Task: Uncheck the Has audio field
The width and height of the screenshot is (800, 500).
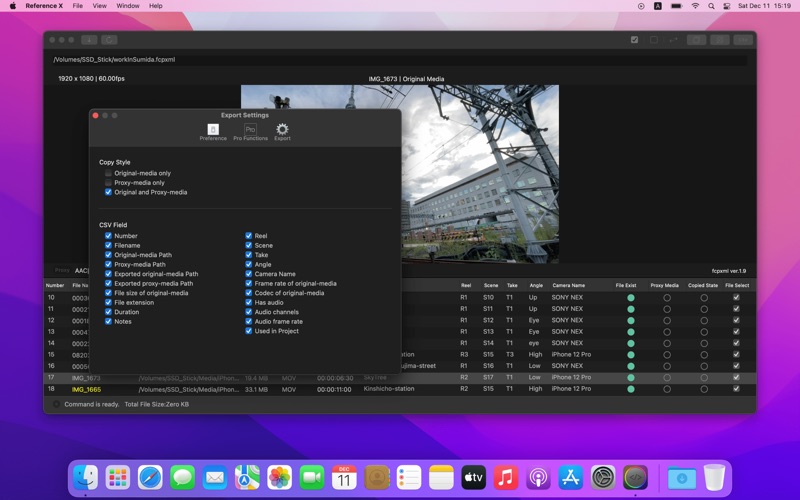Action: [248, 303]
